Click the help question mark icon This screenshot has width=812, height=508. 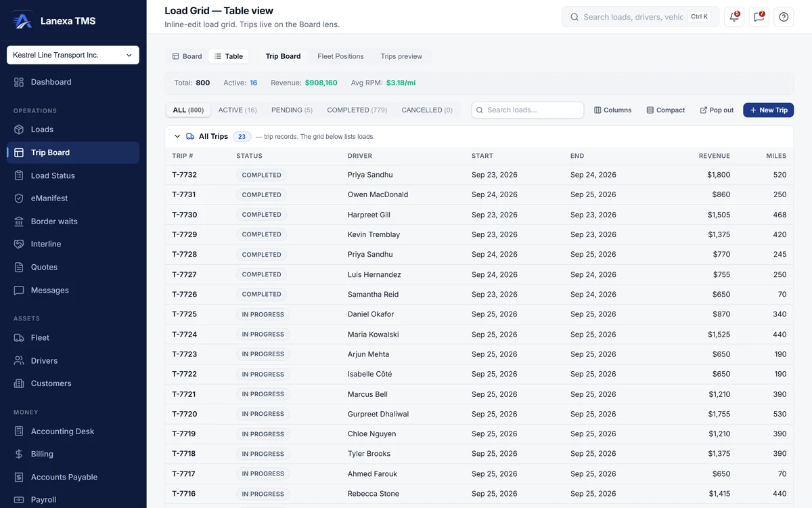784,17
